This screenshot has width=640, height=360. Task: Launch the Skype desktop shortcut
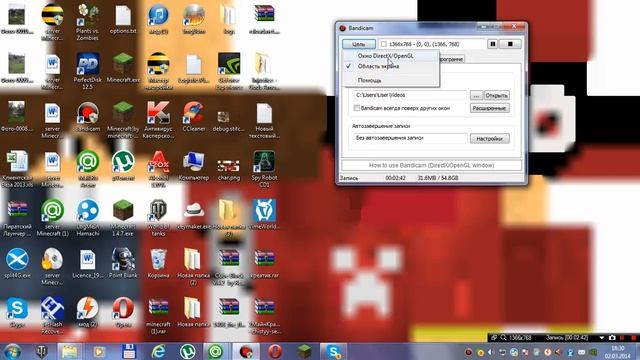coord(17,313)
